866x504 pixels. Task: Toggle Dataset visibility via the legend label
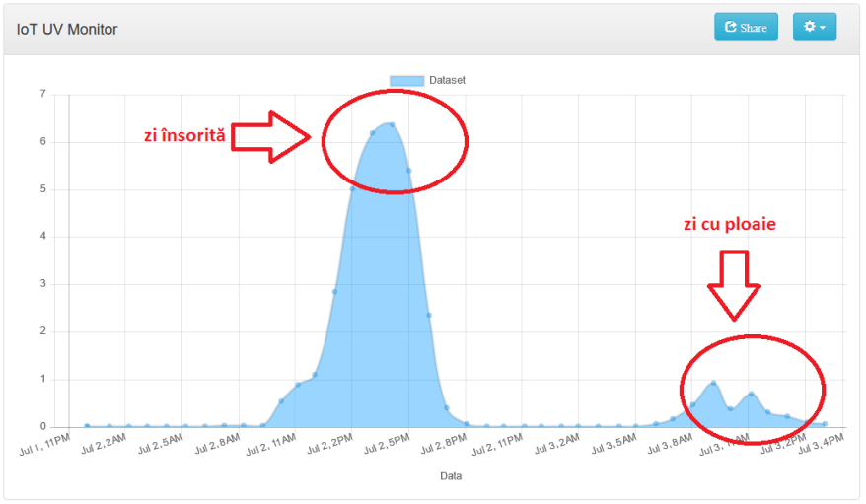pos(447,80)
